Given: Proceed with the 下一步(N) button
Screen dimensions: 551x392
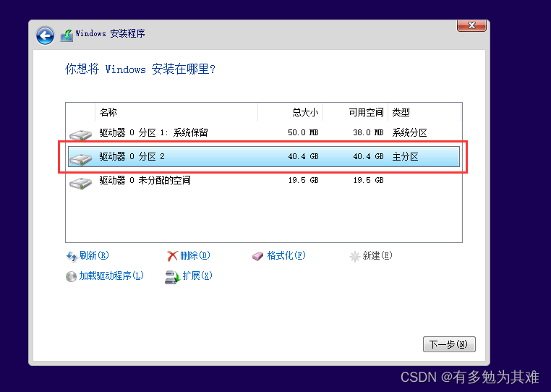Looking at the screenshot, I should (449, 344).
